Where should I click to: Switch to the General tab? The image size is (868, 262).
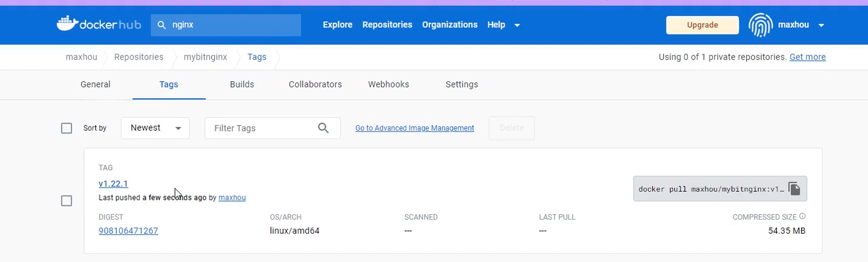coord(96,84)
